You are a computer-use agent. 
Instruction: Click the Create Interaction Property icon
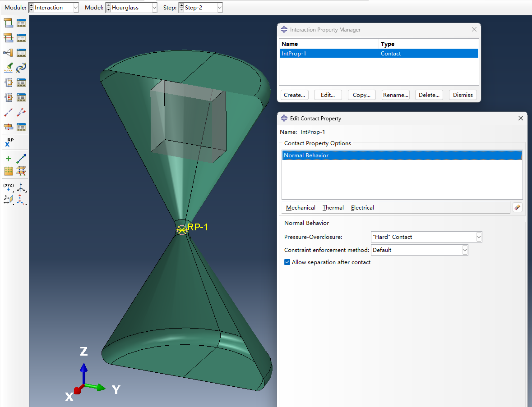9,37
